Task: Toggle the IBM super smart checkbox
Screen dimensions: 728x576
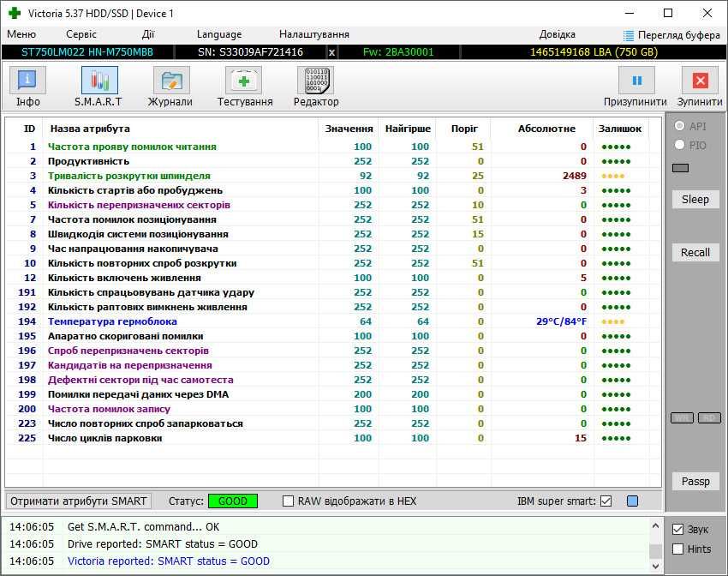Action: (x=606, y=501)
